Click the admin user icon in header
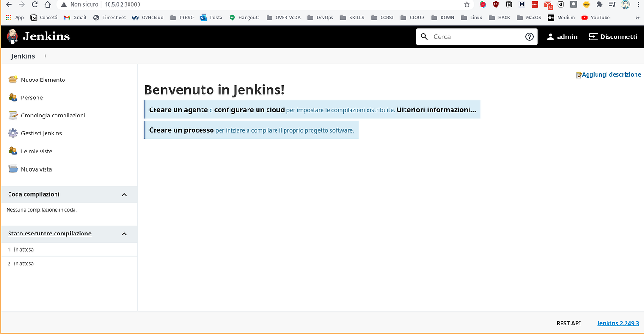The width and height of the screenshot is (644, 334). [x=550, y=36]
